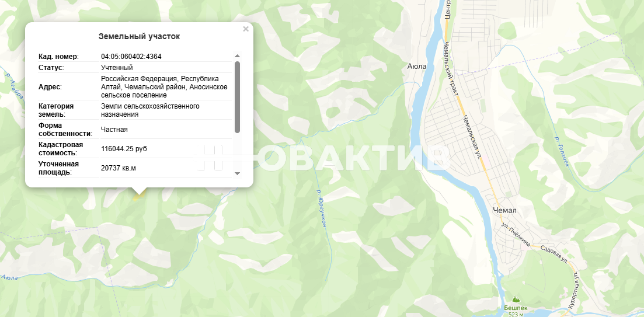Select cadastral number 04:05:060402:4364
The height and width of the screenshot is (317, 644).
pos(131,57)
